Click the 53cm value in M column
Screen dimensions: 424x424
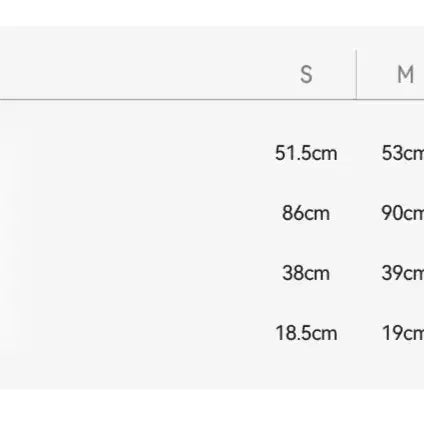coord(403,153)
